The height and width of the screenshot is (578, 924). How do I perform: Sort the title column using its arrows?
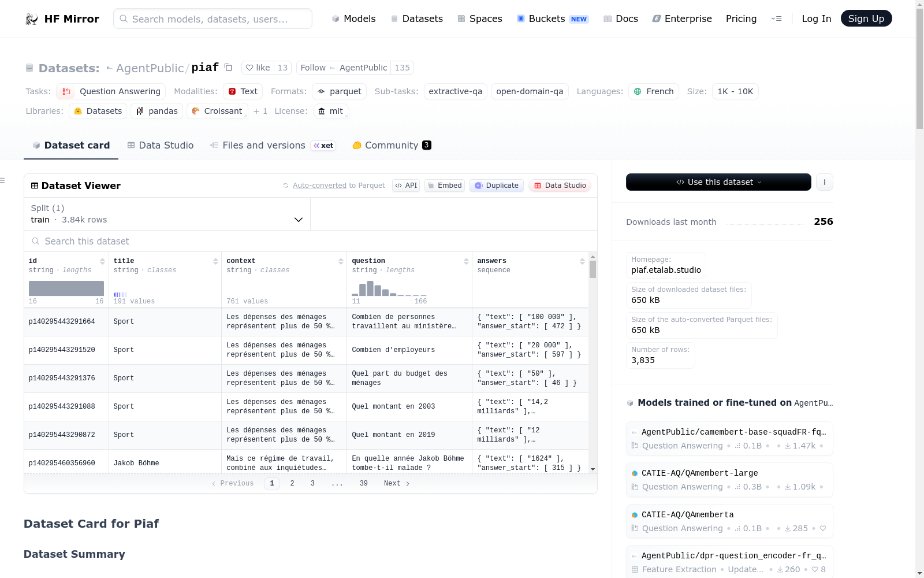pyautogui.click(x=215, y=261)
